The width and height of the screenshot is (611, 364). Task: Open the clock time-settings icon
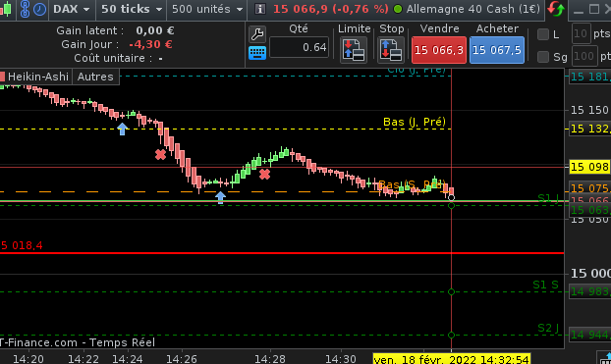tap(39, 9)
